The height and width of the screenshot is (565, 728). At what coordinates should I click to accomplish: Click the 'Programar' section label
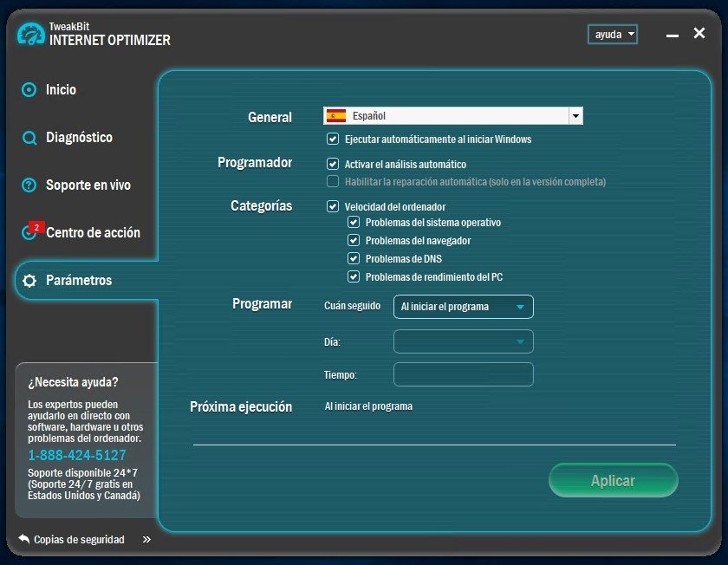tap(263, 303)
